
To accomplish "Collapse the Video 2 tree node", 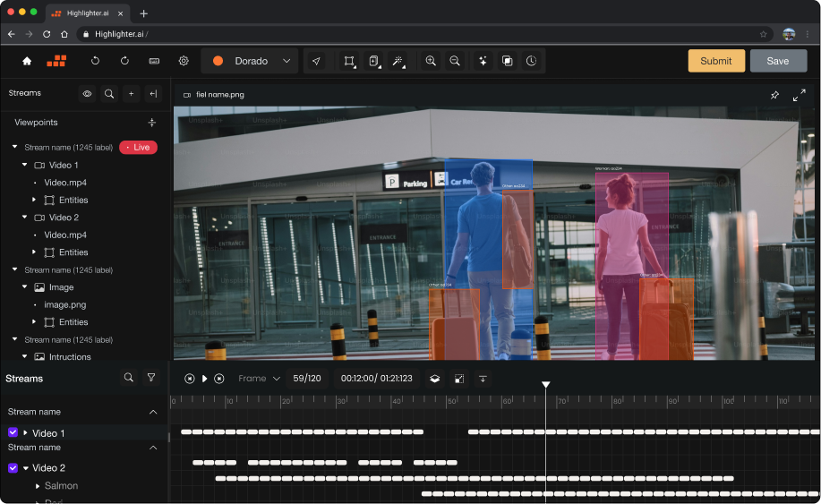I will click(24, 217).
